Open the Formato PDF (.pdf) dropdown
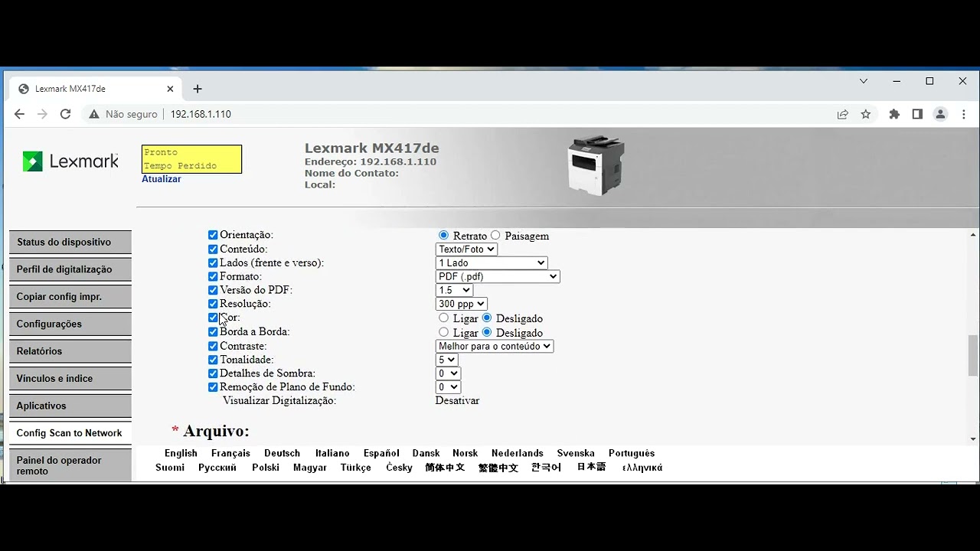 coord(498,276)
